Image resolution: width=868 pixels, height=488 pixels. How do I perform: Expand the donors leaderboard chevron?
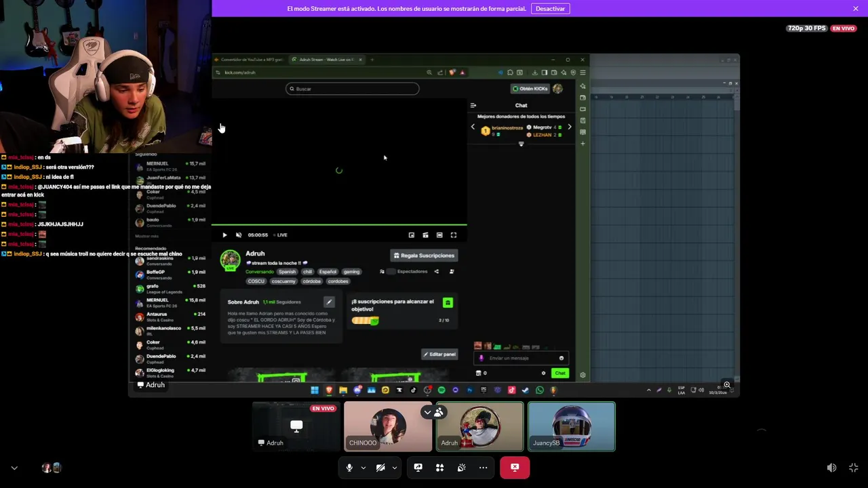pos(521,144)
